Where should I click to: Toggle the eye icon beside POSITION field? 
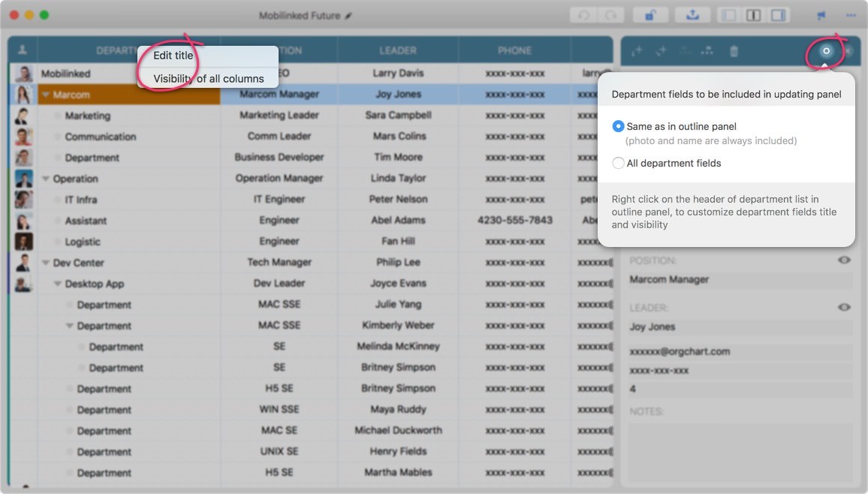pyautogui.click(x=845, y=260)
